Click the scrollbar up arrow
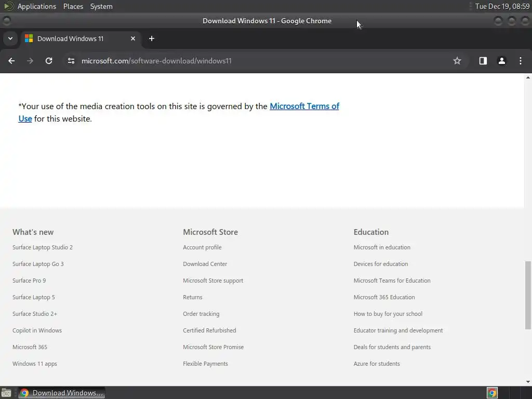Viewport: 532px width, 399px height. [528, 77]
